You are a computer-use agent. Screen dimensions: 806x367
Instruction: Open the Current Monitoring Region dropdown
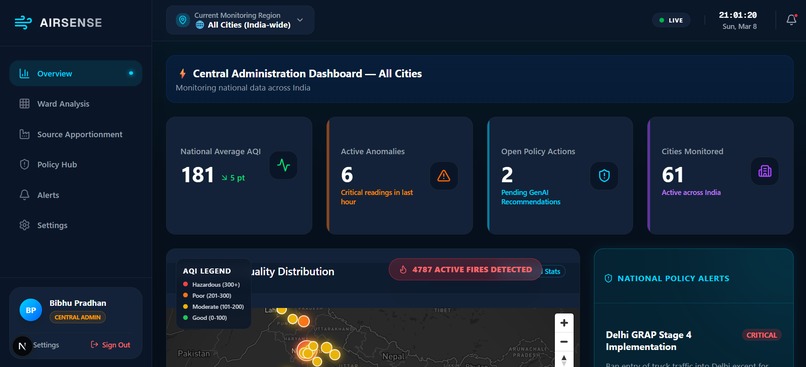[240, 20]
